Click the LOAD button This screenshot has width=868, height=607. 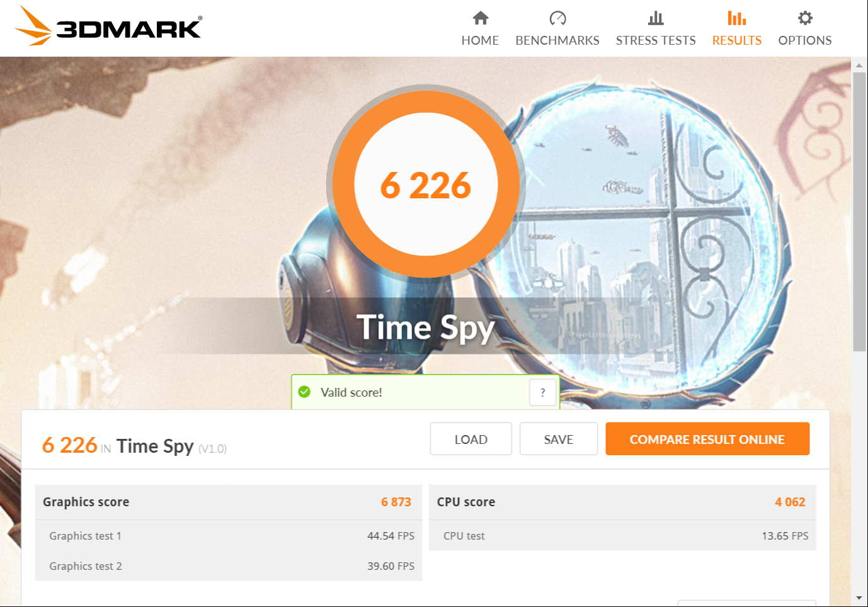471,439
